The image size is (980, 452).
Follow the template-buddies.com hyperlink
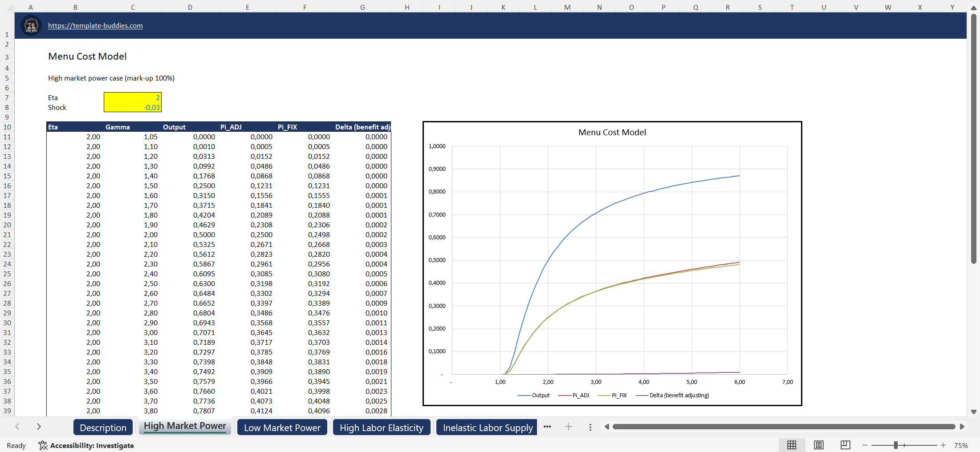95,25
